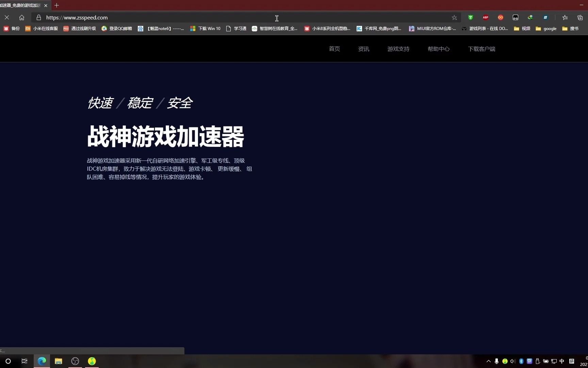The height and width of the screenshot is (368, 588).
Task: Open the 游戏支持 navigation item
Action: 398,49
